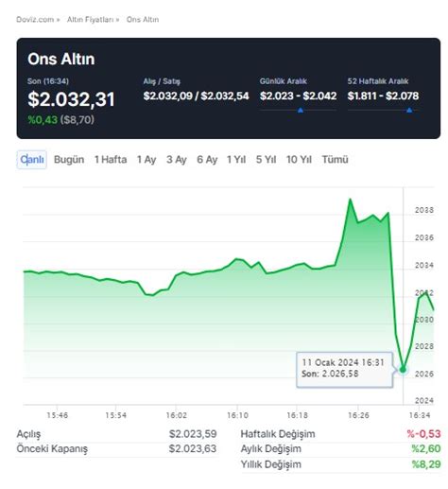Click the $2.032,31 last price value
This screenshot has height=489, width=448.
pos(71,99)
